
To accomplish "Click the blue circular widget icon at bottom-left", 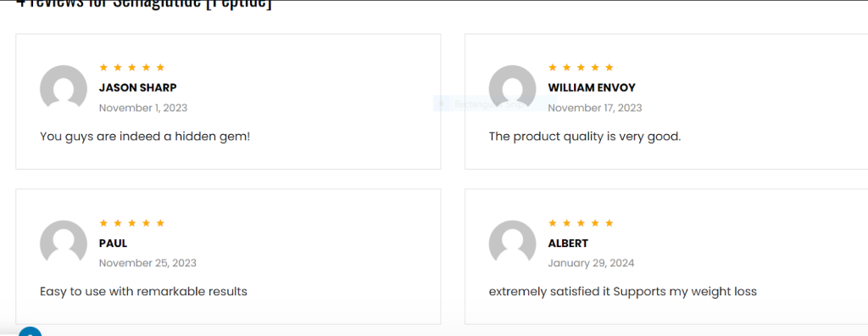I will tap(30, 332).
